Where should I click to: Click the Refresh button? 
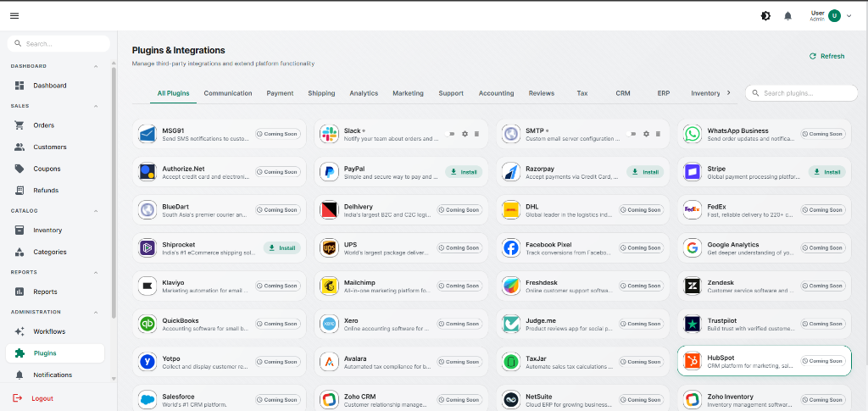(x=827, y=56)
